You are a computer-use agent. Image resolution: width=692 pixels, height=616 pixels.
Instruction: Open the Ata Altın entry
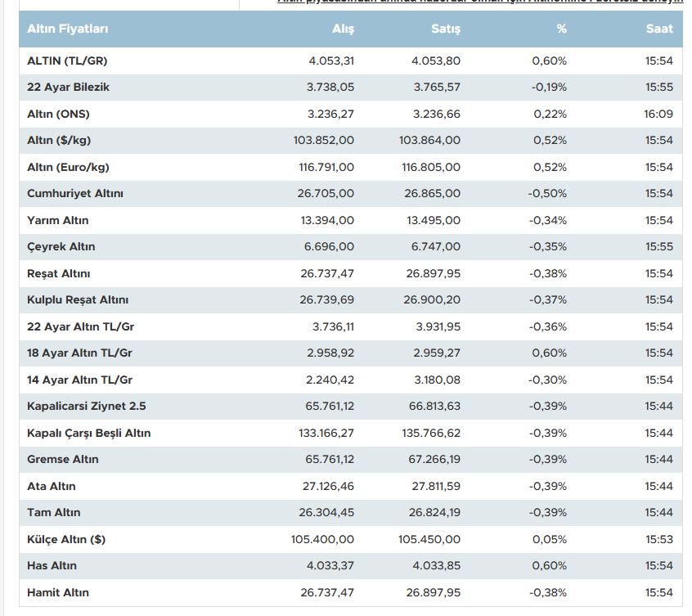tap(52, 486)
